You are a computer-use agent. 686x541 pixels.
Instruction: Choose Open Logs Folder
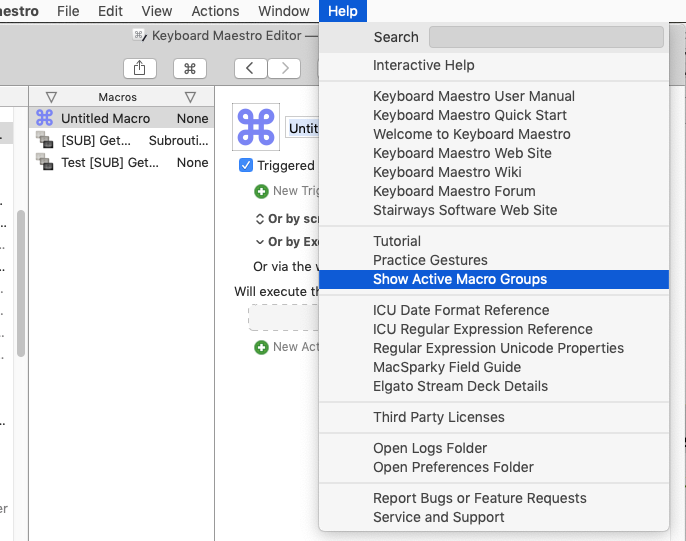494,449
